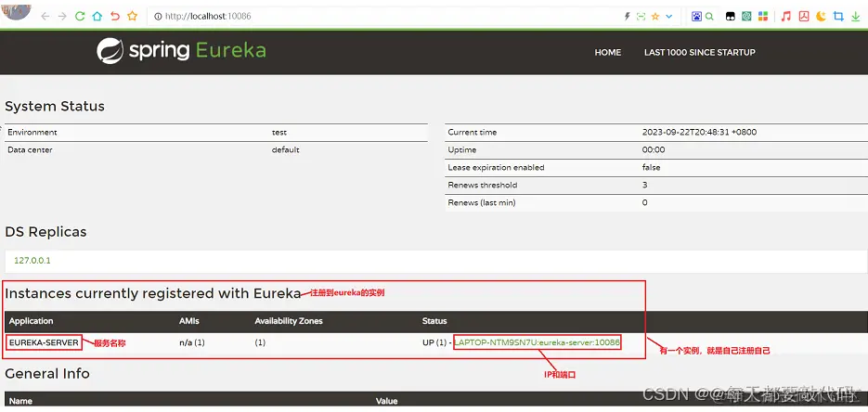
Task: Click the browser forward arrow
Action: pos(62,17)
